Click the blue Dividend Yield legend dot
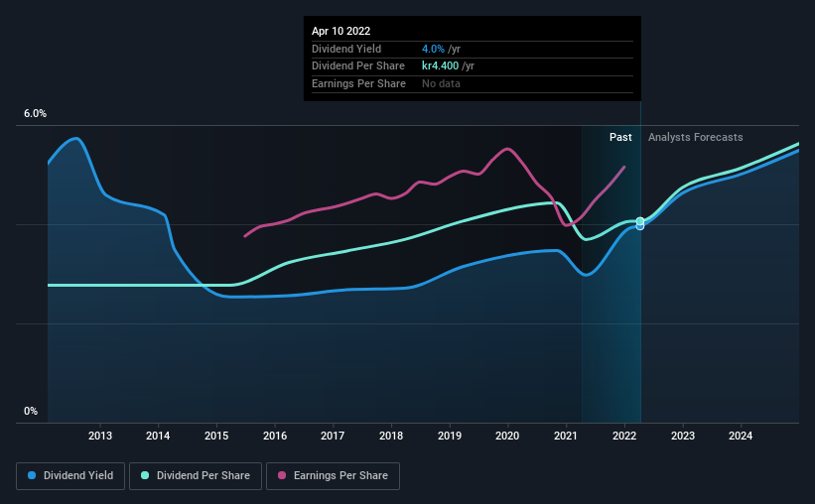Screen dimensions: 815x504 coord(32,475)
